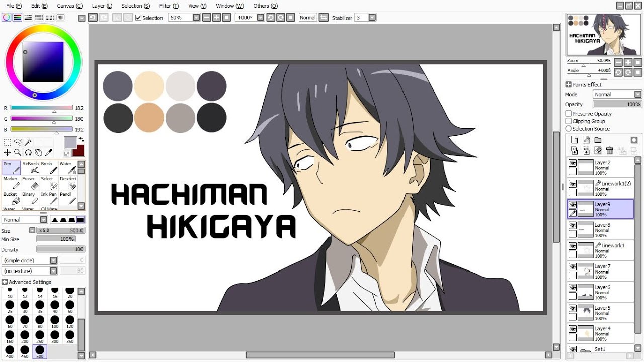644x362 pixels.
Task: Select the move layer tool
Action: (x=8, y=152)
